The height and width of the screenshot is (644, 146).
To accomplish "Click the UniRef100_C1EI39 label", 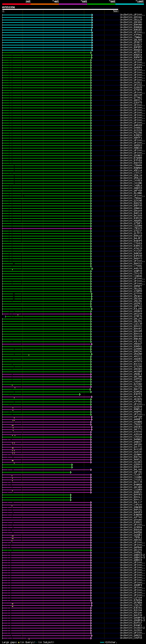I will click(x=131, y=324).
